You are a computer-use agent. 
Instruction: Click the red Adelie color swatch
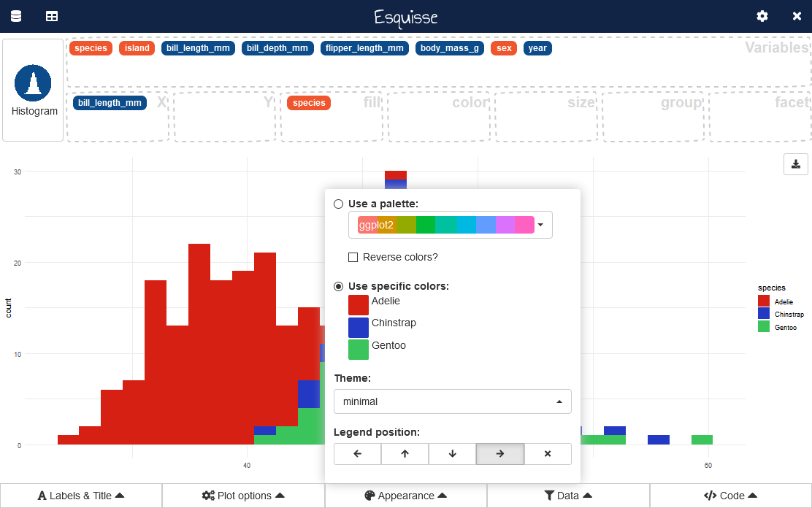(x=359, y=305)
